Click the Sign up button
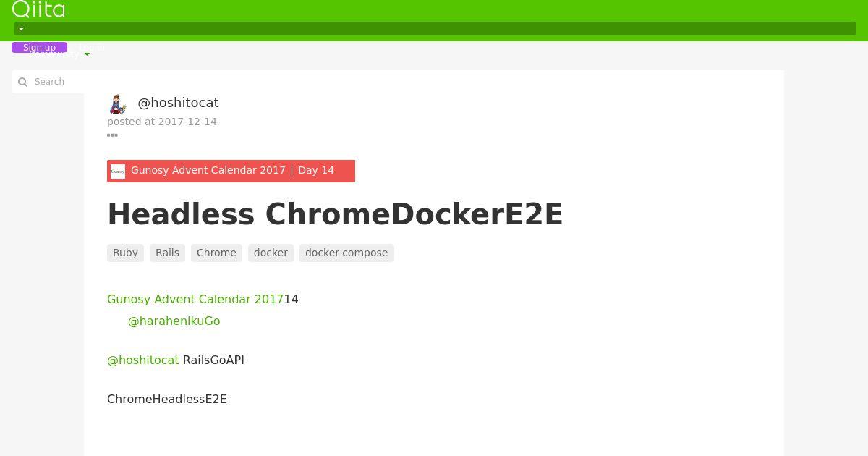 (39, 48)
